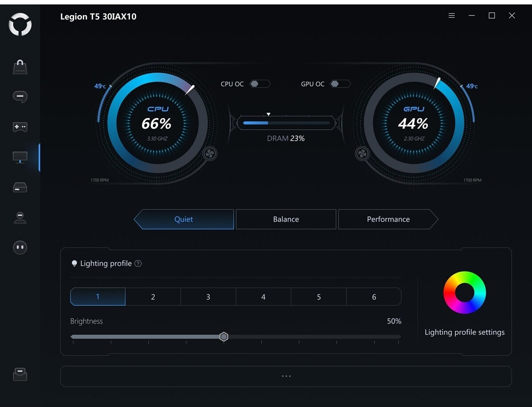Enable the GPU OC switch
The width and height of the screenshot is (532, 407).
[x=340, y=84]
